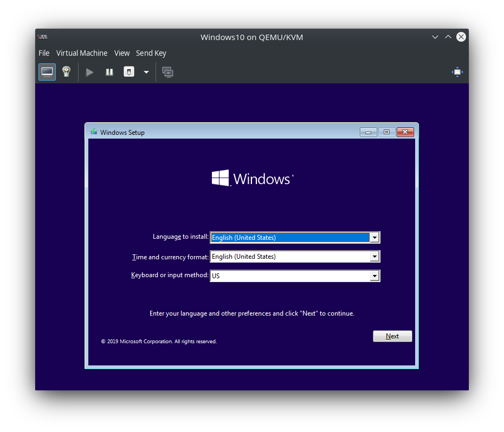Image resolution: width=504 pixels, height=432 pixels.
Task: Minimize the Windows Setup dialog
Action: (369, 132)
